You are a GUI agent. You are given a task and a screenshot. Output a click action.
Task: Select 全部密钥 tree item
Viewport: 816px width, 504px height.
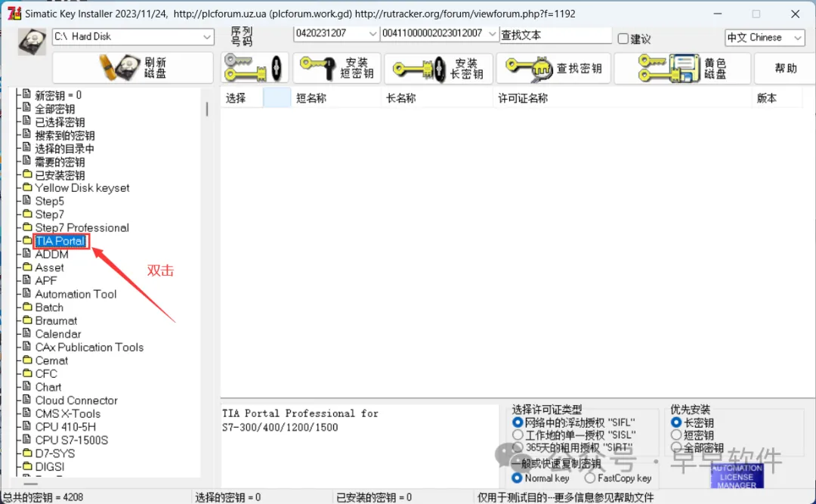pyautogui.click(x=54, y=109)
